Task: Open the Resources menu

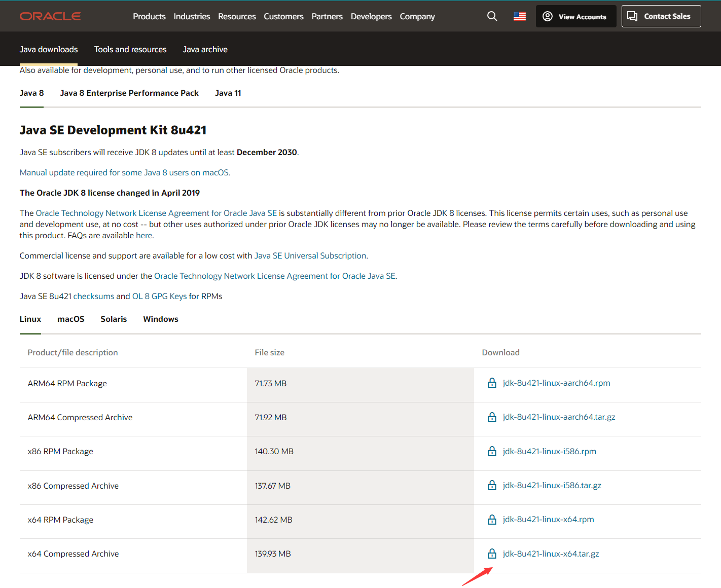Action: (x=237, y=16)
